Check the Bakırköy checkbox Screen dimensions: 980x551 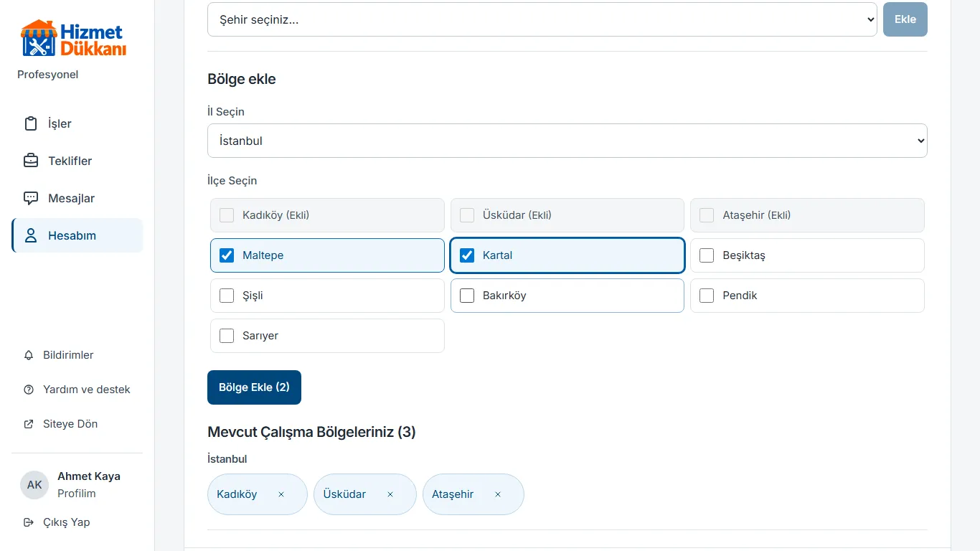[467, 296]
